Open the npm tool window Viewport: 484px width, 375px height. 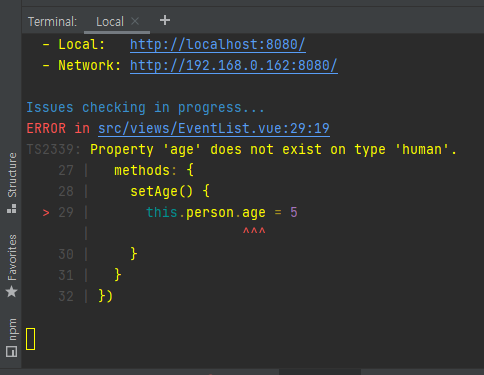click(12, 337)
